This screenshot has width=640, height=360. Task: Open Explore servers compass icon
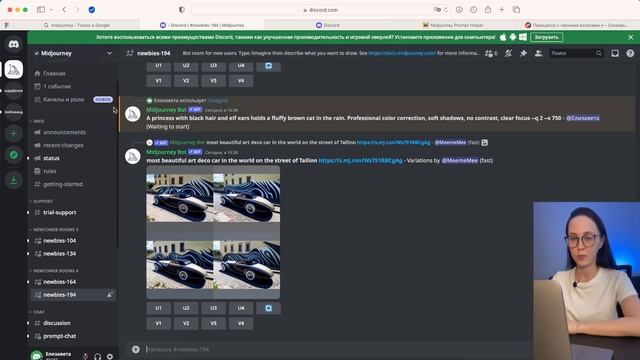point(13,155)
